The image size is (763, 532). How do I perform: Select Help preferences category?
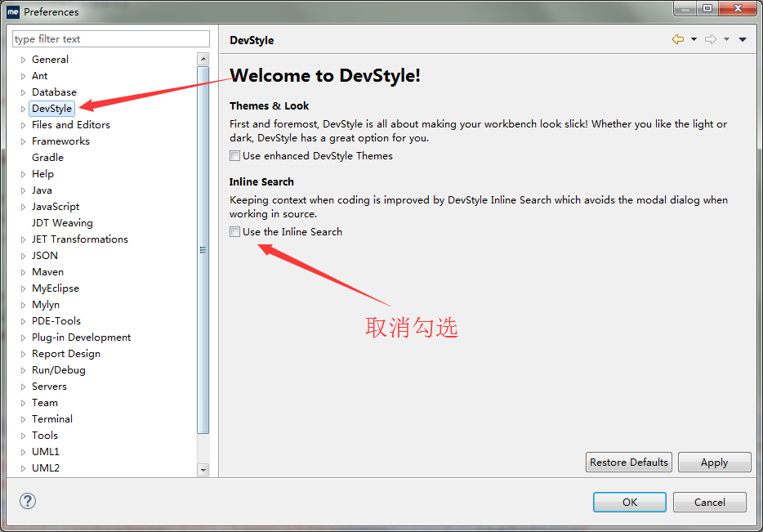[42, 174]
